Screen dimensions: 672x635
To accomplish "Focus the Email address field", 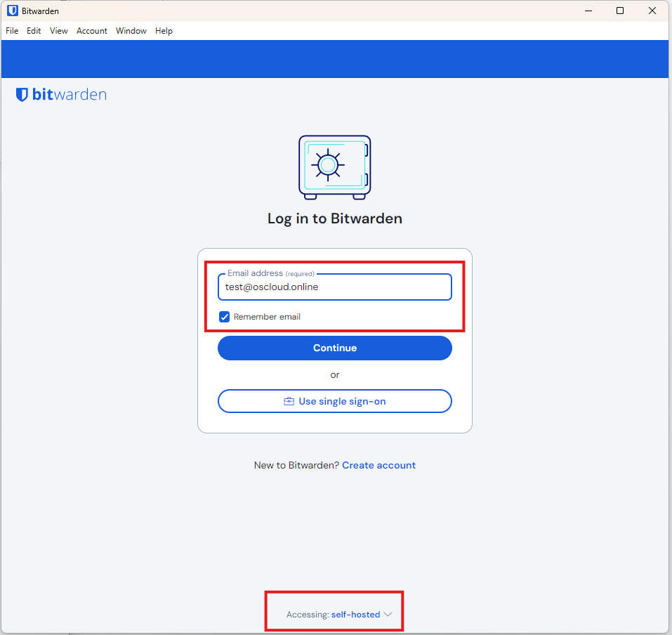I will [x=335, y=287].
